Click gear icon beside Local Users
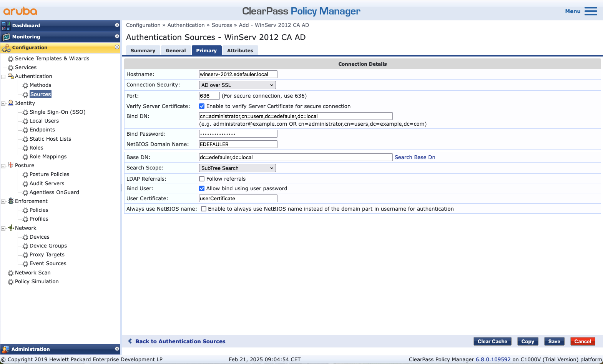The height and width of the screenshot is (364, 603). [x=25, y=121]
